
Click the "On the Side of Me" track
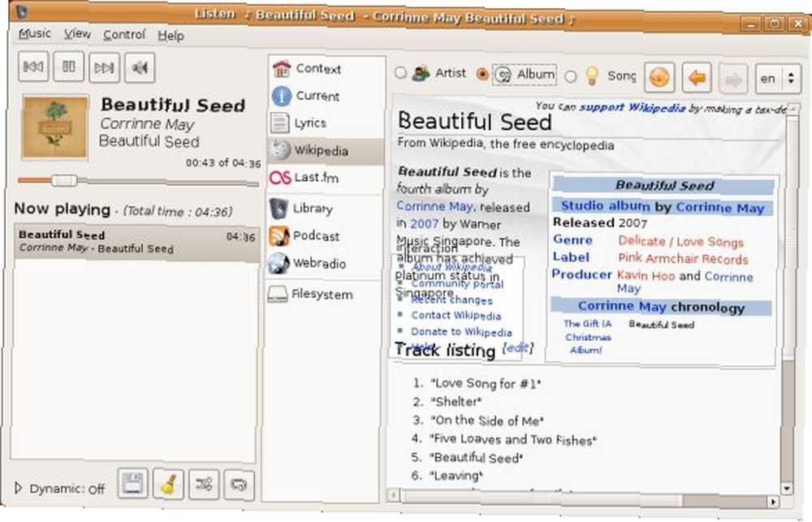(x=486, y=421)
